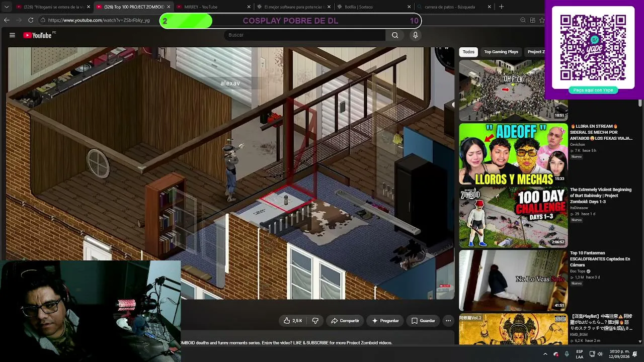The image size is (644, 362).
Task: Open more actions three-dot menu under video
Action: [x=448, y=321]
